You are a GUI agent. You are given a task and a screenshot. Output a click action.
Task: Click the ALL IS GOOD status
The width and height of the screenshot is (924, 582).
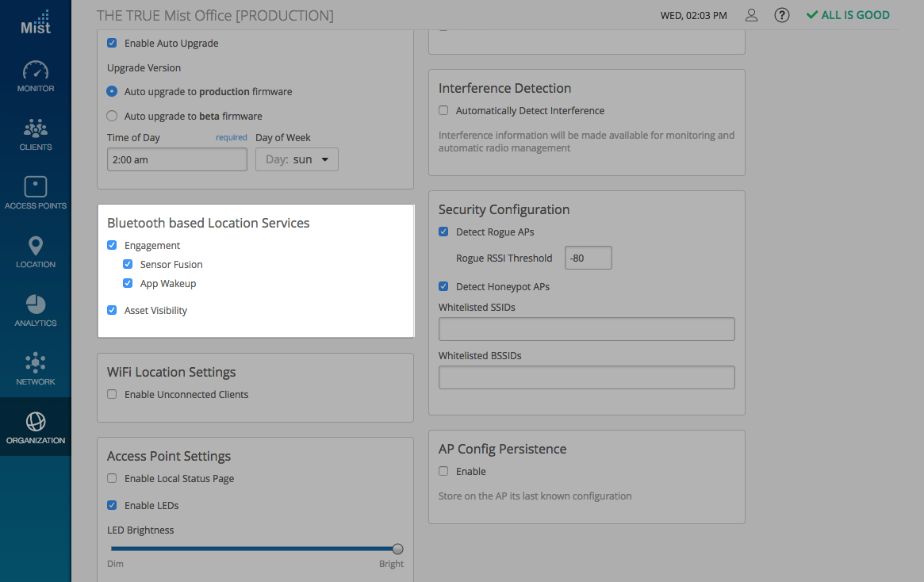point(848,15)
